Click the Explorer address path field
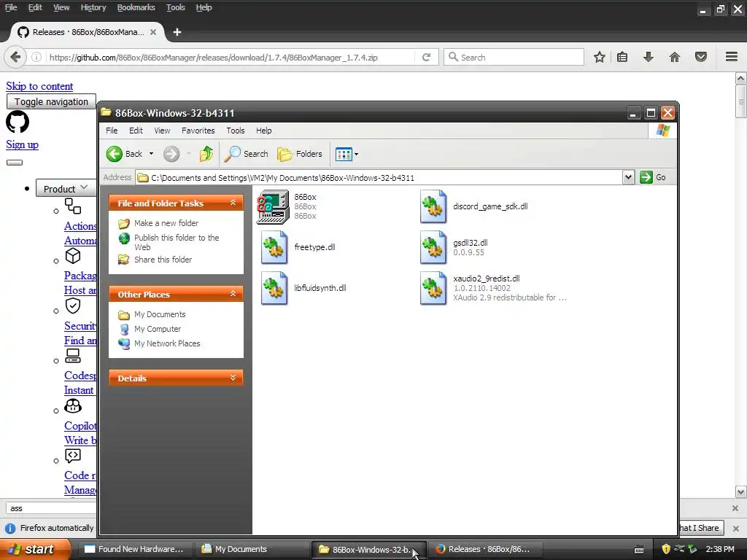 coord(379,177)
